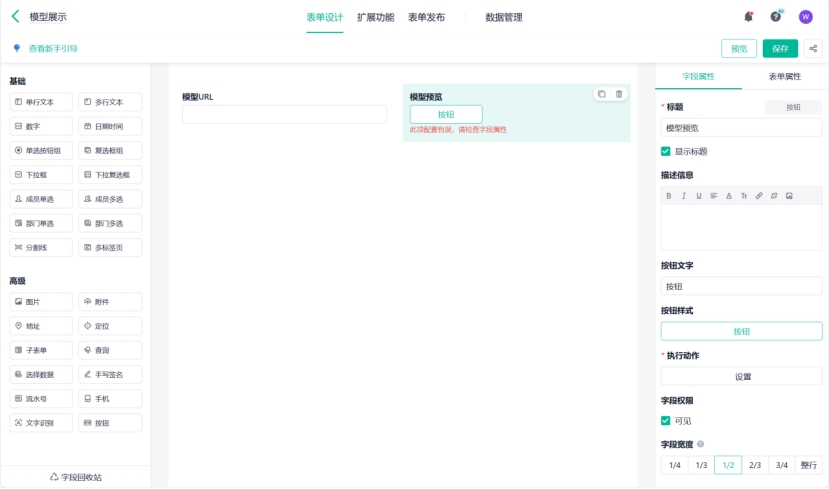Toggle the 显示标题 checkbox
Screen dimensions: 829x489
point(666,152)
